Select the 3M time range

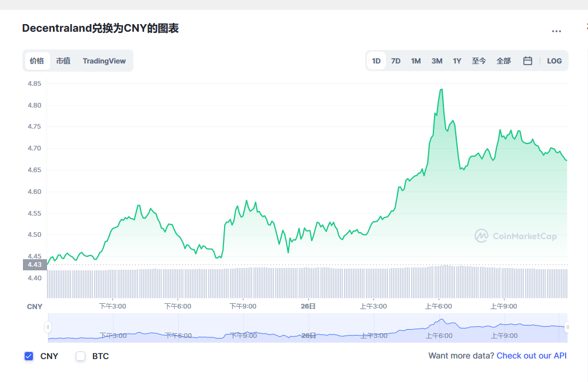tap(437, 61)
